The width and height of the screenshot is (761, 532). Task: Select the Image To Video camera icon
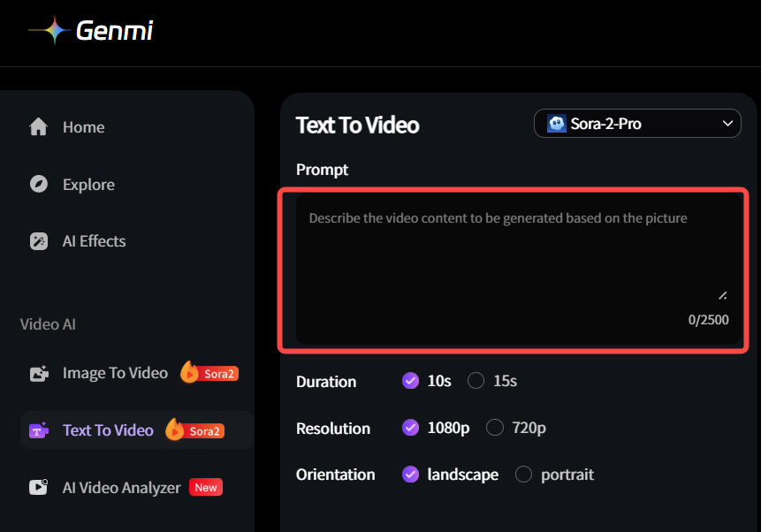[x=39, y=373]
